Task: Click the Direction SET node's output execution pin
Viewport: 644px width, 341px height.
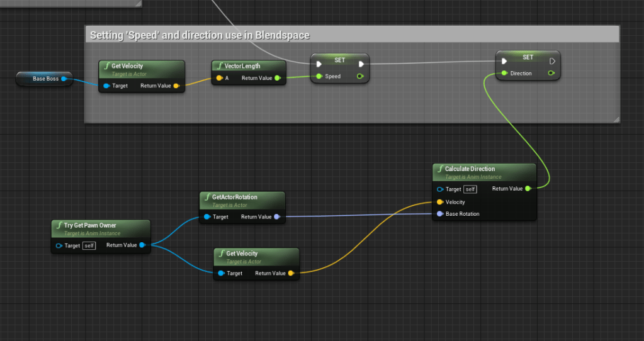Action: (552, 61)
